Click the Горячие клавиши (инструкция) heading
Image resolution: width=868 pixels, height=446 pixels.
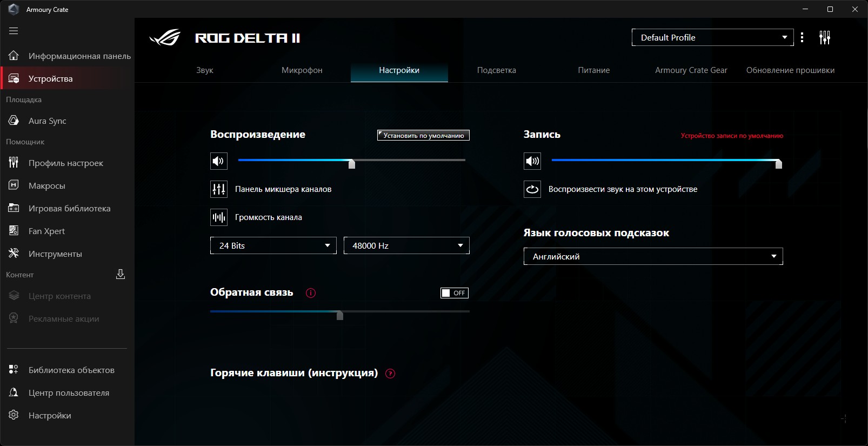point(294,372)
